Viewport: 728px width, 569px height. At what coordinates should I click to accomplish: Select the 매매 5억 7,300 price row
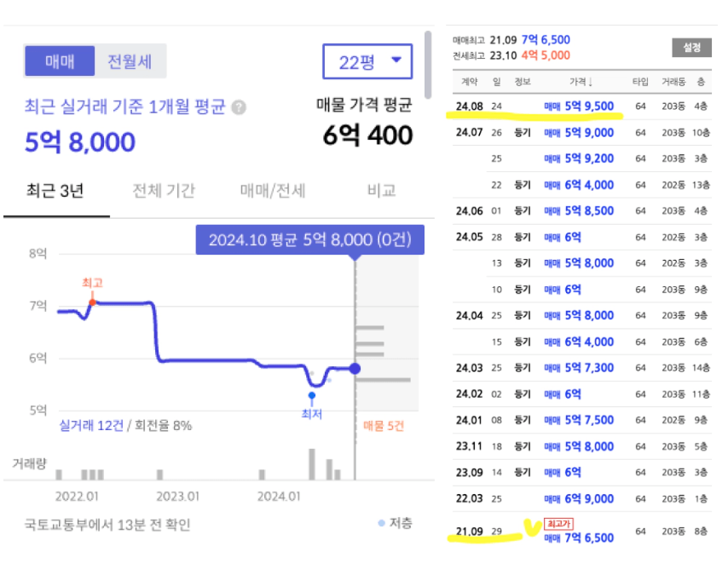(x=581, y=368)
